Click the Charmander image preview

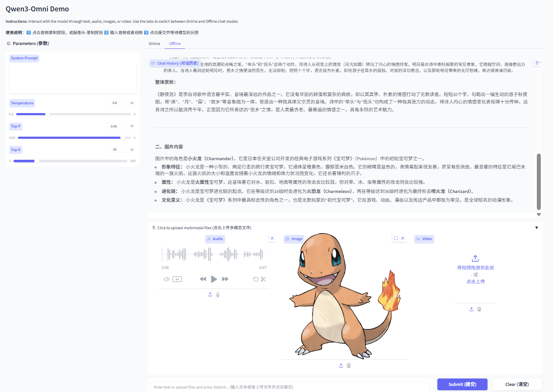click(345, 296)
